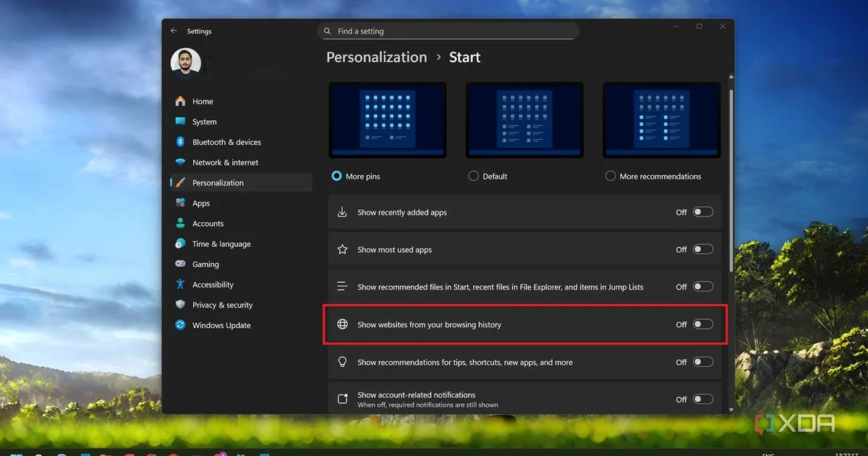This screenshot has width=868, height=456.
Task: Click the globe icon beside browsing history
Action: 343,324
